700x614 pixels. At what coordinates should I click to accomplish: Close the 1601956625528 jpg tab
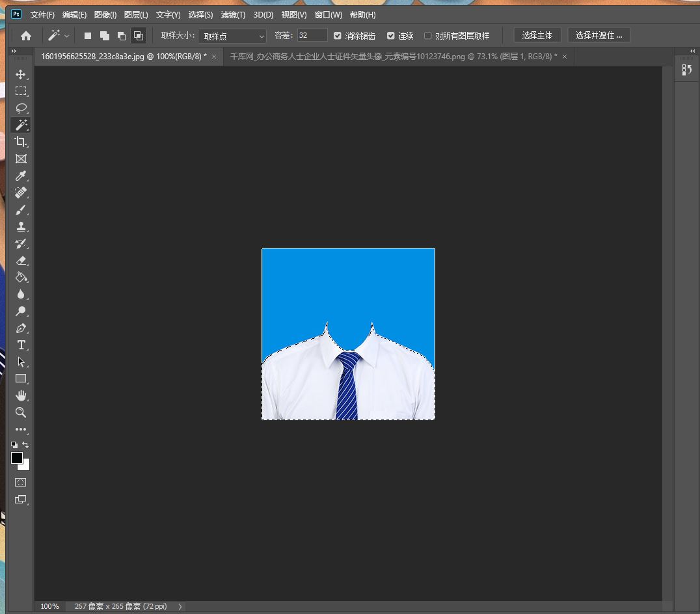pyautogui.click(x=214, y=57)
